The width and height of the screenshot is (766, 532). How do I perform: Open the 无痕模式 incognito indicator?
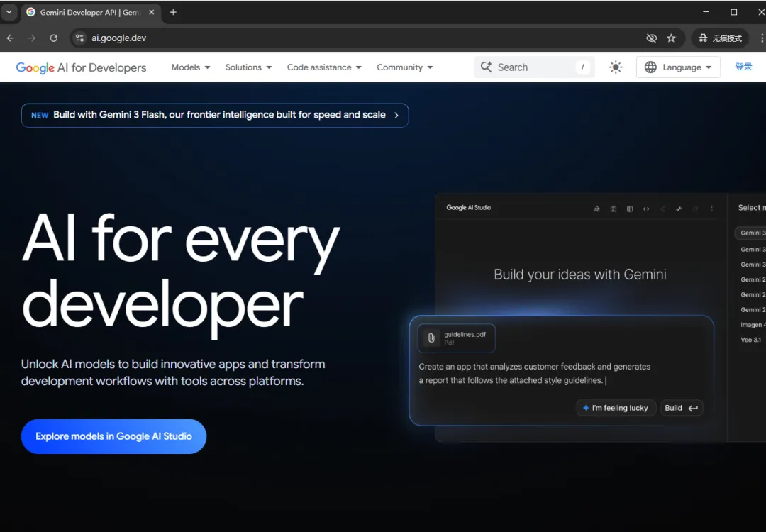720,38
